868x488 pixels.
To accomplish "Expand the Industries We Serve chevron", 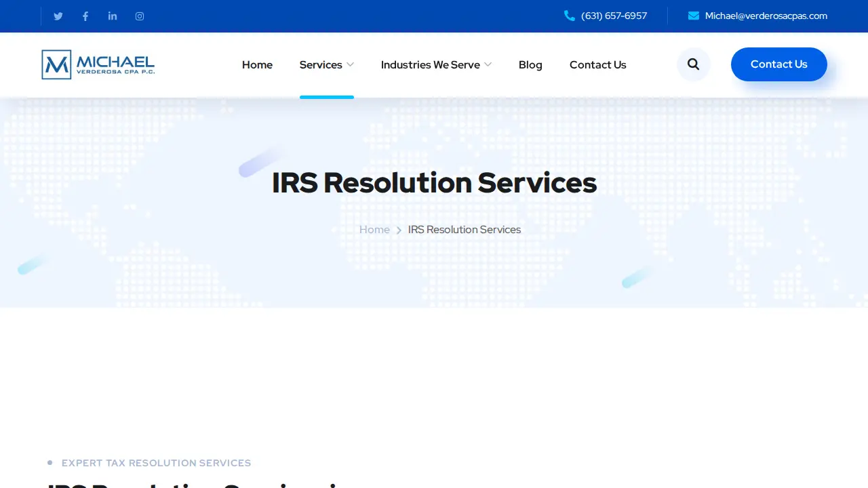I will [x=488, y=64].
